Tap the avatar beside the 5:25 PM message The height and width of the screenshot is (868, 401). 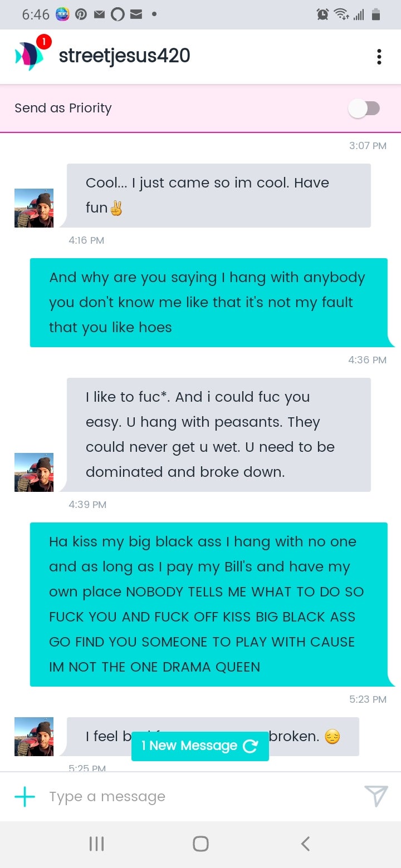tap(34, 736)
